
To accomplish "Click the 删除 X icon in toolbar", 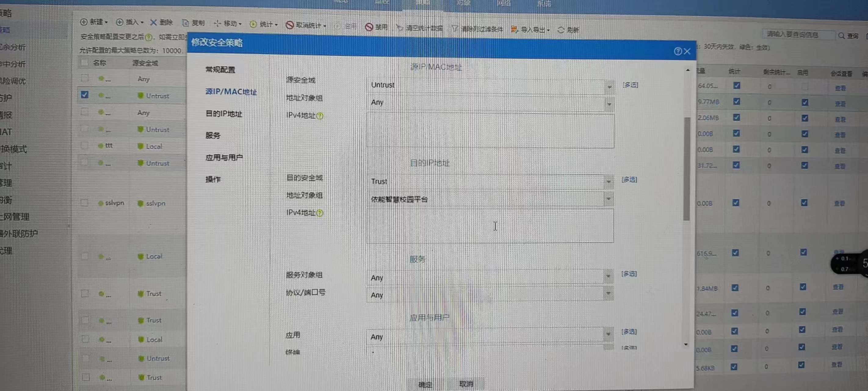I will (x=153, y=22).
